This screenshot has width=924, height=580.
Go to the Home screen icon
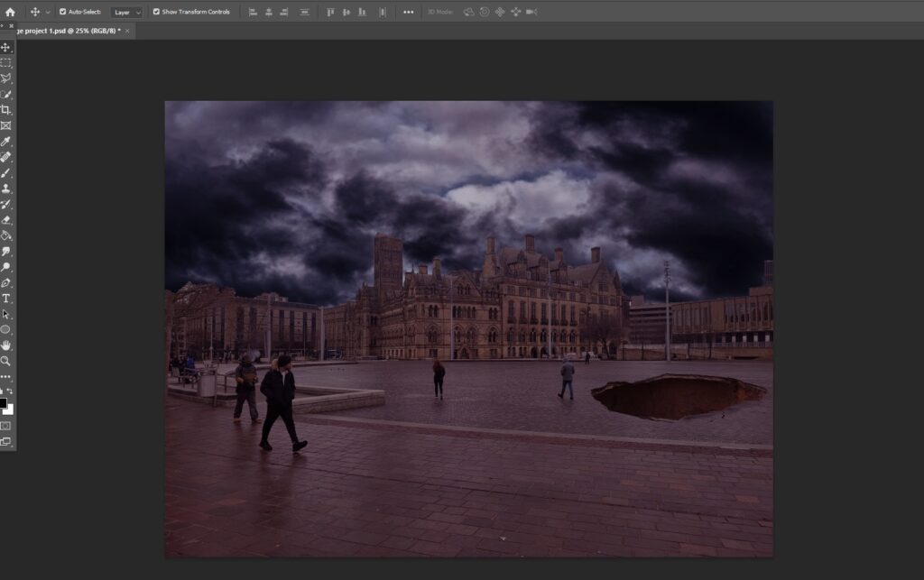pos(10,12)
